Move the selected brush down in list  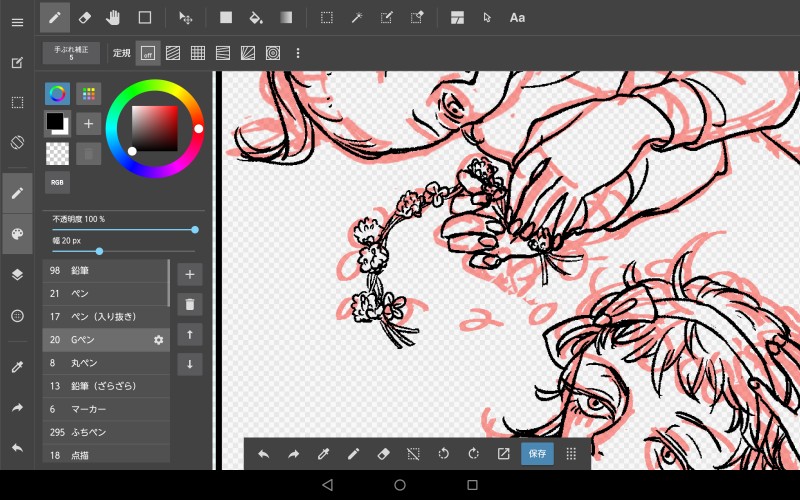[x=190, y=364]
